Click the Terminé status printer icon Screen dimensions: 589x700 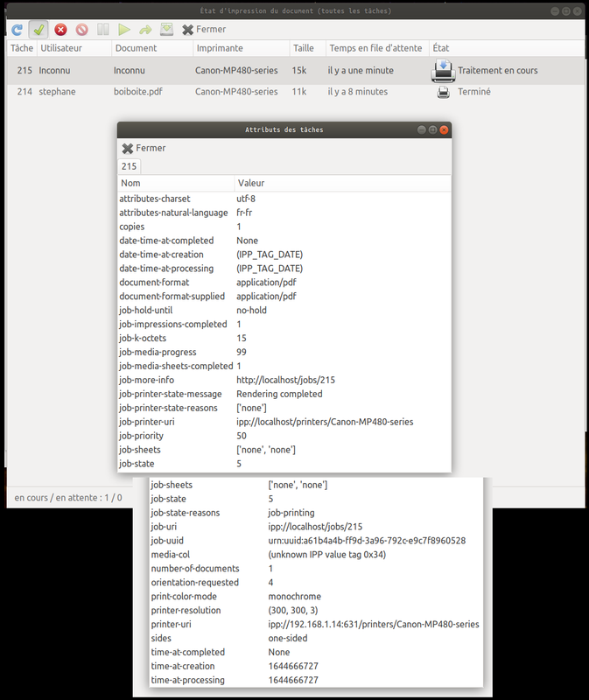click(443, 92)
